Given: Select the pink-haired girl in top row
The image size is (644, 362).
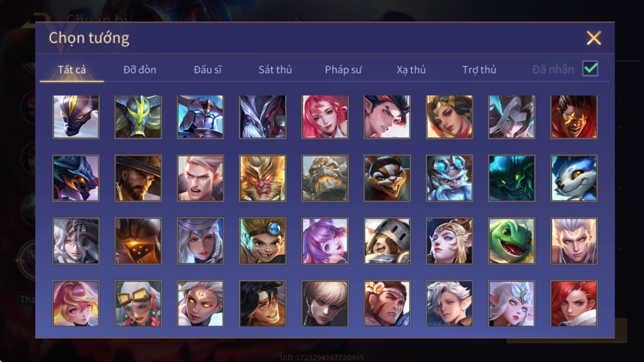Looking at the screenshot, I should (x=325, y=117).
